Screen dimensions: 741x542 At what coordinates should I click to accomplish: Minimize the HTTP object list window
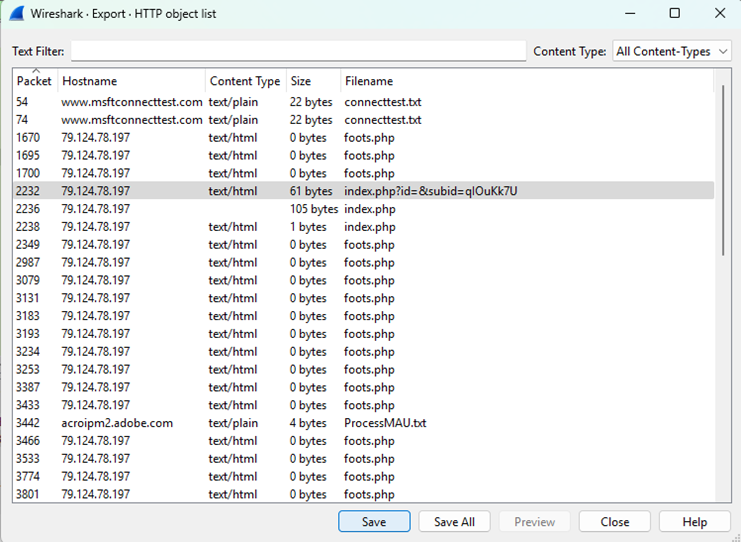(630, 13)
